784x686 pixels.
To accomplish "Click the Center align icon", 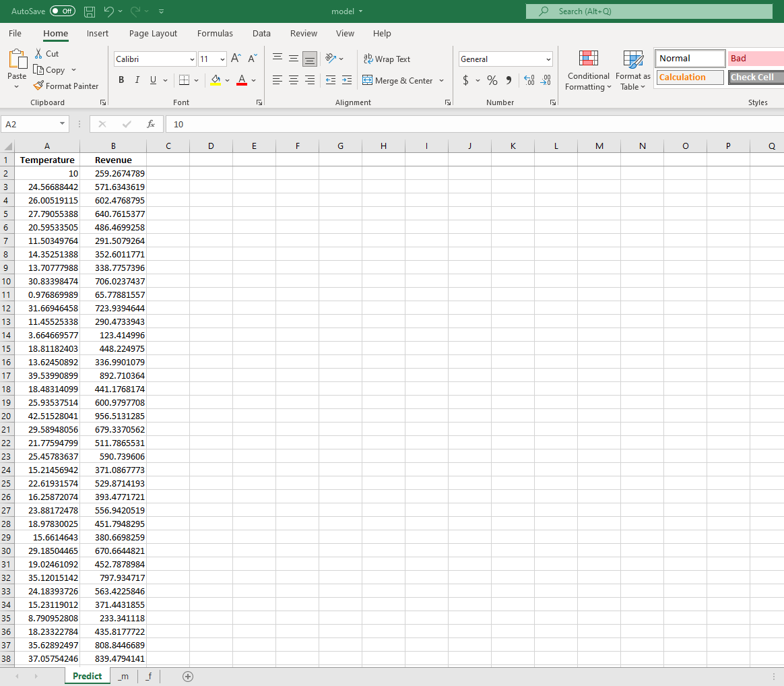I will 294,80.
